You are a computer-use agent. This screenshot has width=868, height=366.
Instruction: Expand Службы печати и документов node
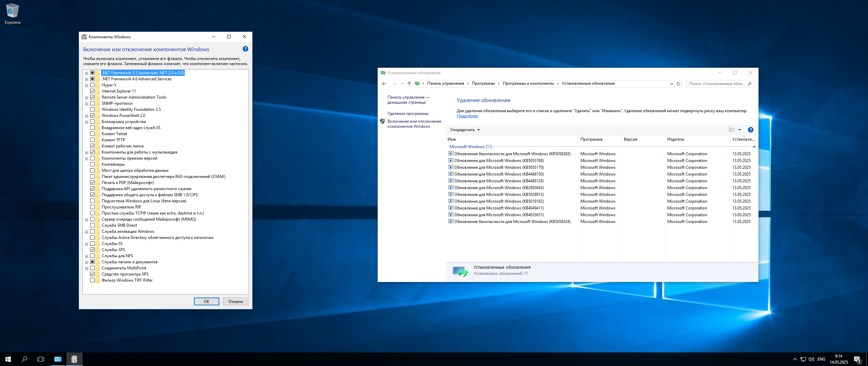86,262
